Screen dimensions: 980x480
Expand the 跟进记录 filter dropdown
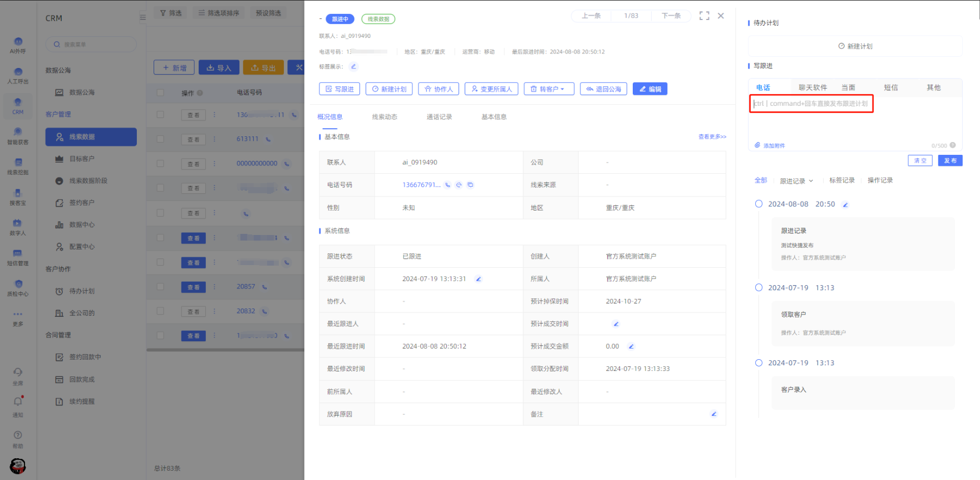796,181
